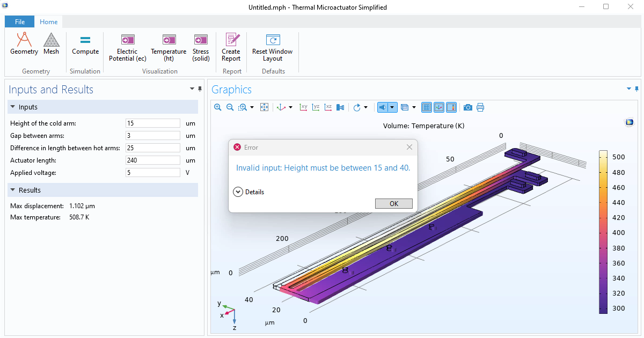Screen dimensions: 644x338
Task: Take a snapshot with camera icon
Action: [468, 107]
